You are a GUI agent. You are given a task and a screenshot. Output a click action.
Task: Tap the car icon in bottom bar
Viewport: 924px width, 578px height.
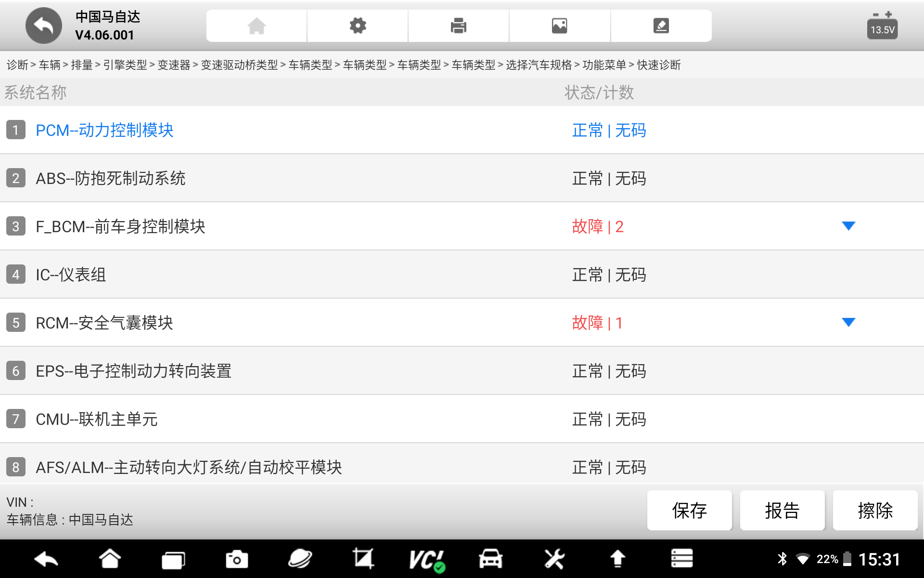click(x=490, y=559)
